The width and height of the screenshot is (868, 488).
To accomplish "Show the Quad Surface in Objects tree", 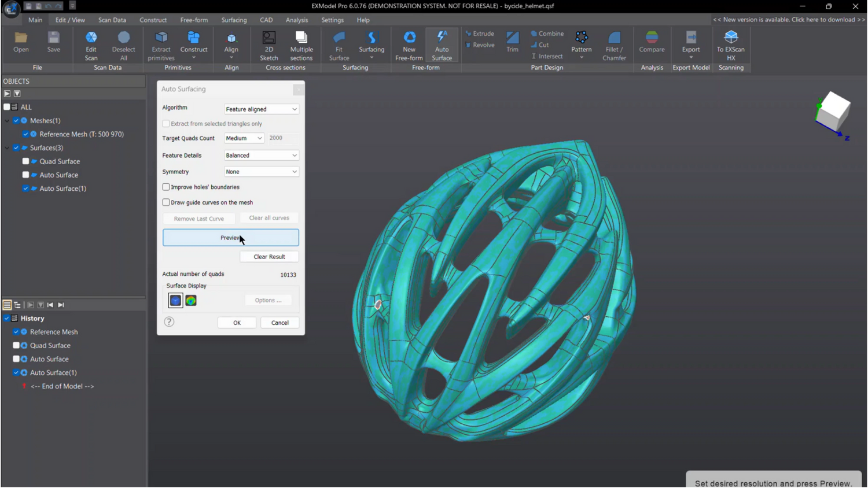I will (25, 161).
